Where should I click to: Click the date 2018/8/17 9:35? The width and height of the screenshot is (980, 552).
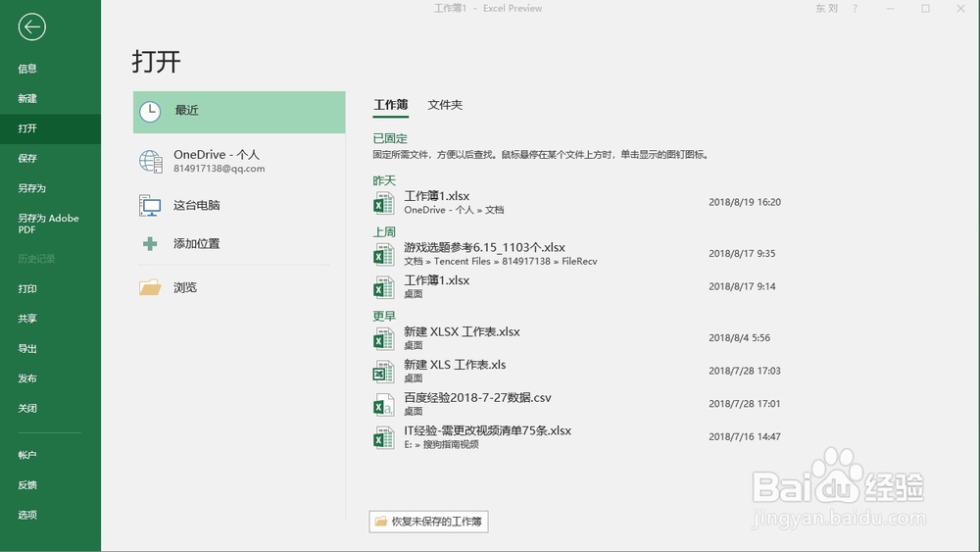pyautogui.click(x=742, y=254)
